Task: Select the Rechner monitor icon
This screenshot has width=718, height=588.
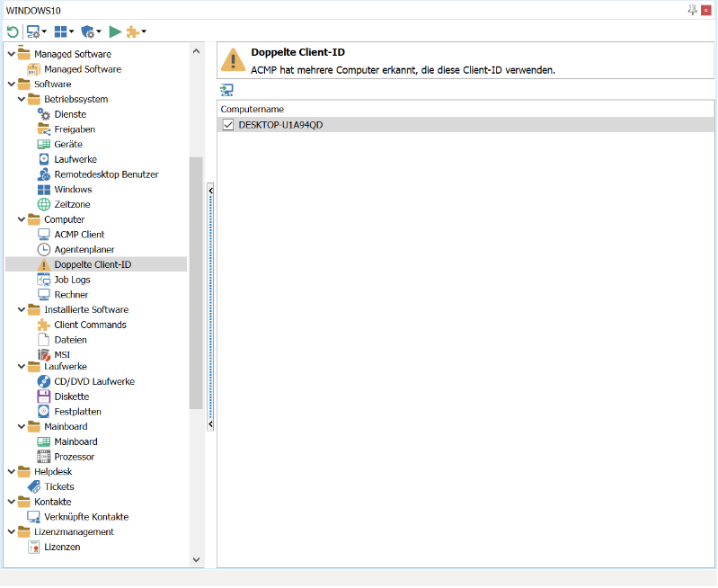Action: pos(44,295)
